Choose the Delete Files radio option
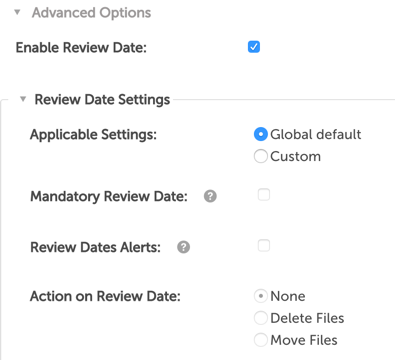Viewport: 395px width, 360px height. pos(261,318)
